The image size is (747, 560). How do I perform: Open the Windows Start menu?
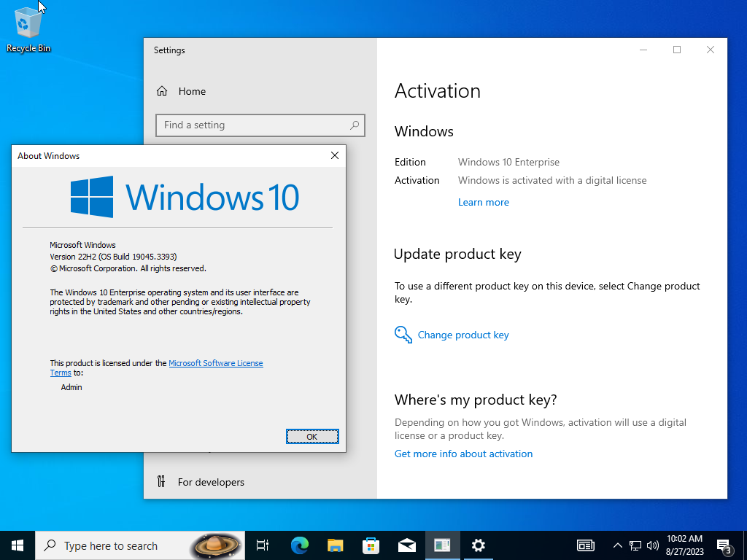18,545
